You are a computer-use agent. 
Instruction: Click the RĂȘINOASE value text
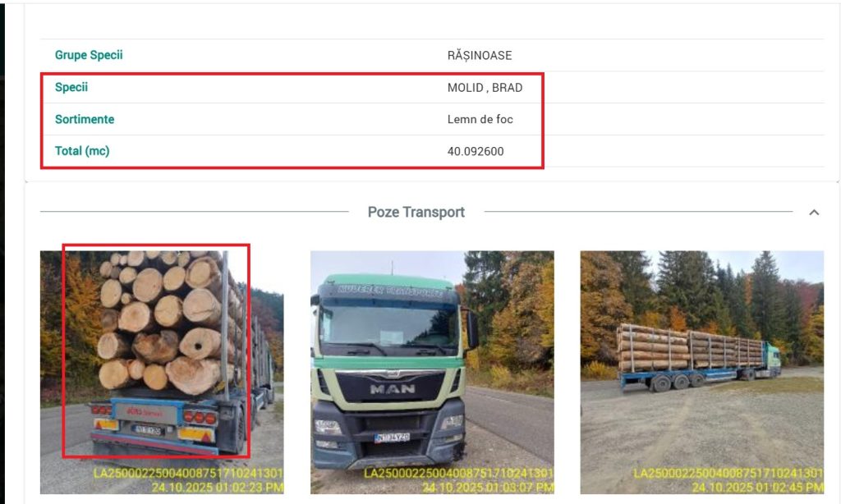[480, 56]
